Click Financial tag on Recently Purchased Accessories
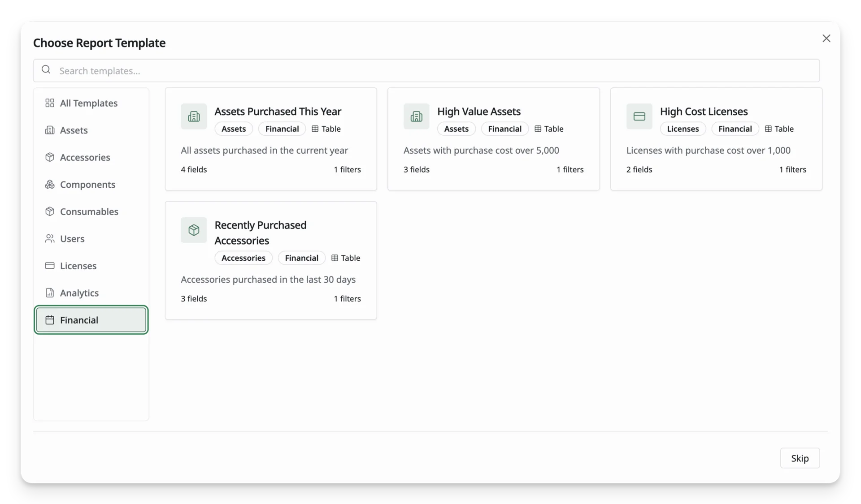The height and width of the screenshot is (504, 861). click(301, 258)
